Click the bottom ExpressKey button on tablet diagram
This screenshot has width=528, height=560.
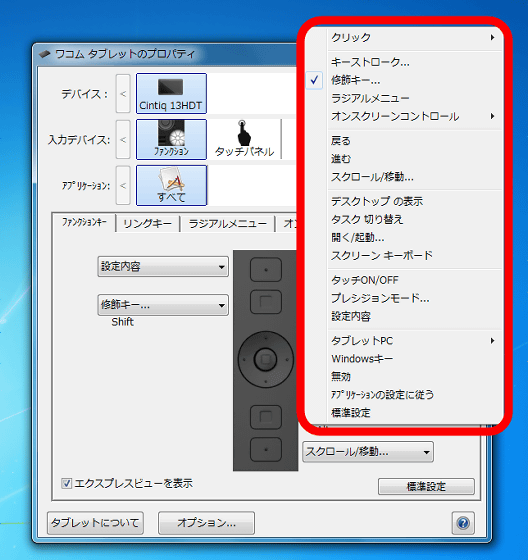point(266,450)
